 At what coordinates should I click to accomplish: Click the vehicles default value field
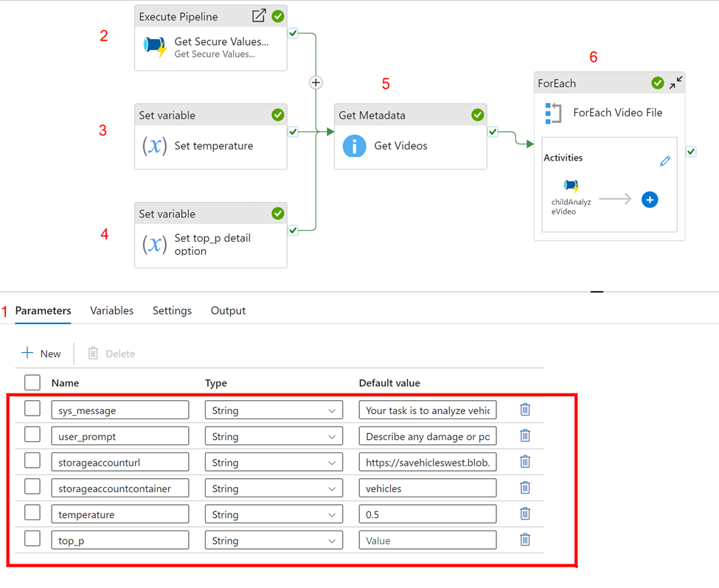click(x=428, y=489)
